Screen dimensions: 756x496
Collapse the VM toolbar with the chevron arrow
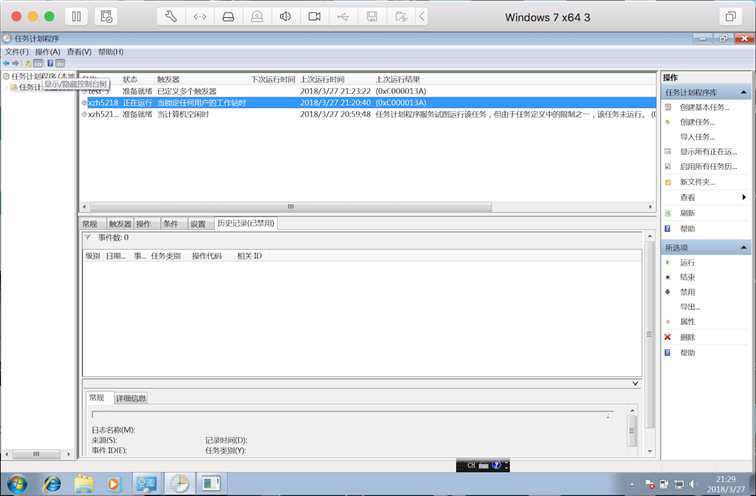pyautogui.click(x=421, y=17)
